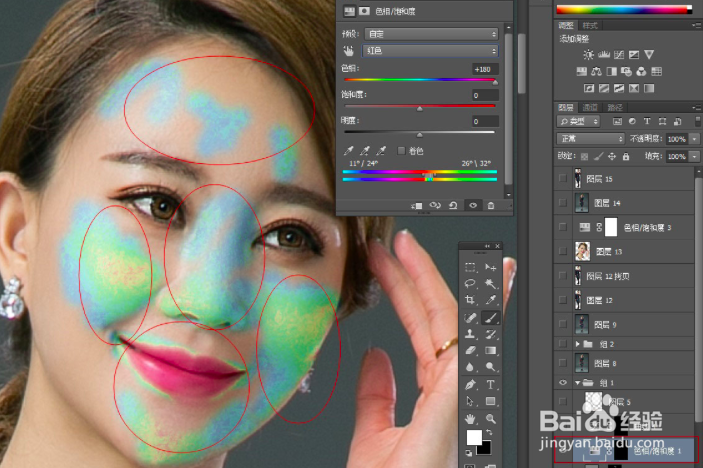
Task: Select the Brush tool
Action: [x=490, y=318]
